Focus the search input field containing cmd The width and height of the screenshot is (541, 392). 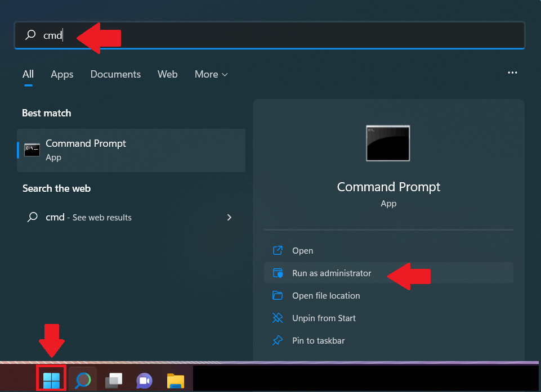point(269,35)
